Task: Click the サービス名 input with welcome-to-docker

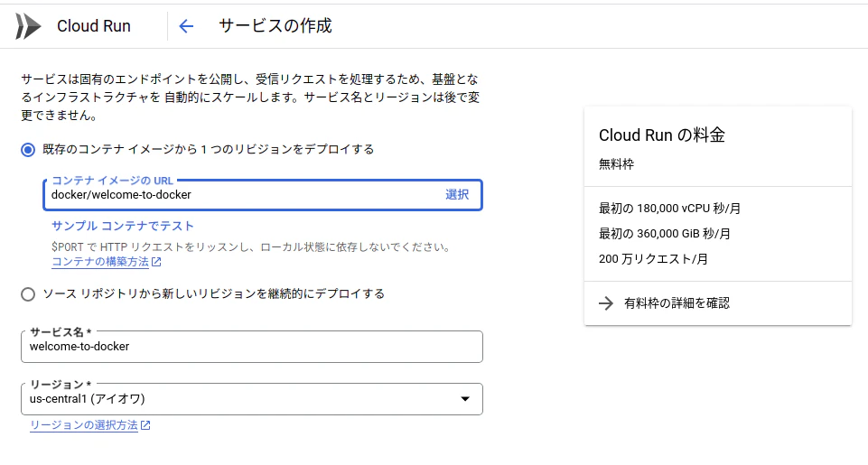Action: click(x=252, y=347)
